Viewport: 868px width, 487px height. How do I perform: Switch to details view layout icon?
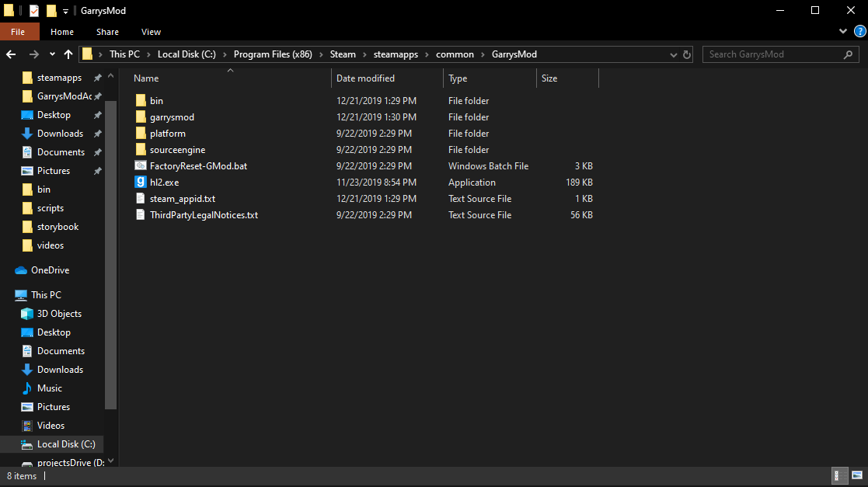click(x=840, y=475)
